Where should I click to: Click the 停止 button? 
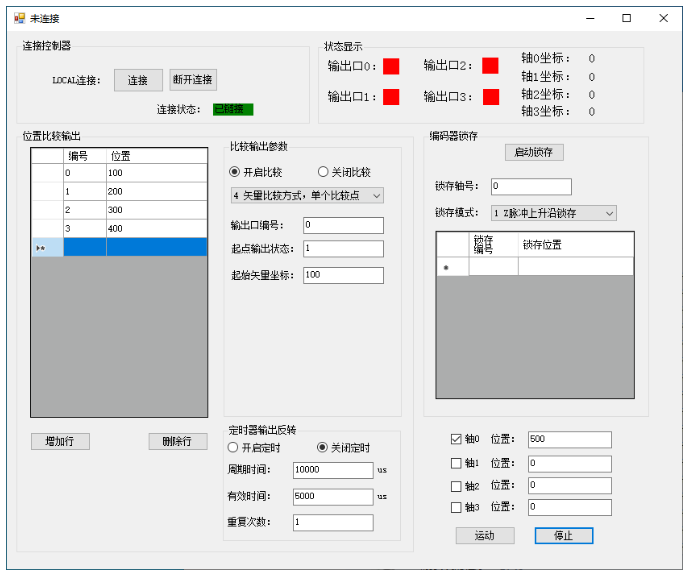564,536
